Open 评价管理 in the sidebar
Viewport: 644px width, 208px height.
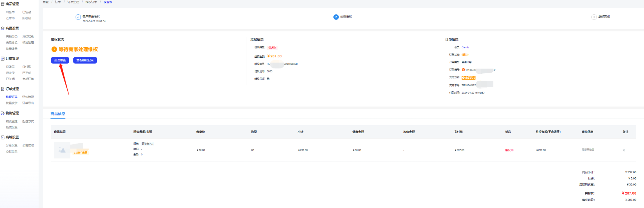click(x=28, y=97)
